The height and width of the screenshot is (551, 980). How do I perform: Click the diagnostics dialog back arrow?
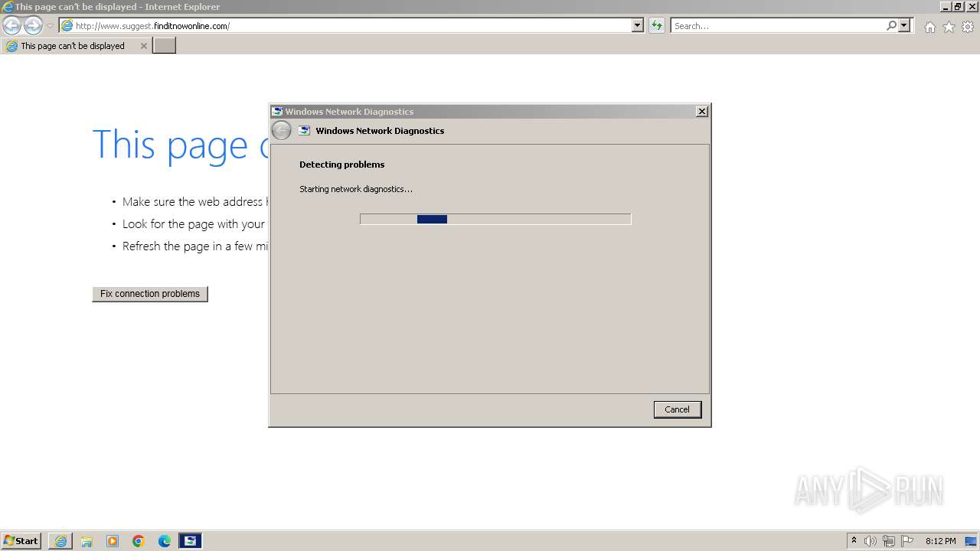282,131
